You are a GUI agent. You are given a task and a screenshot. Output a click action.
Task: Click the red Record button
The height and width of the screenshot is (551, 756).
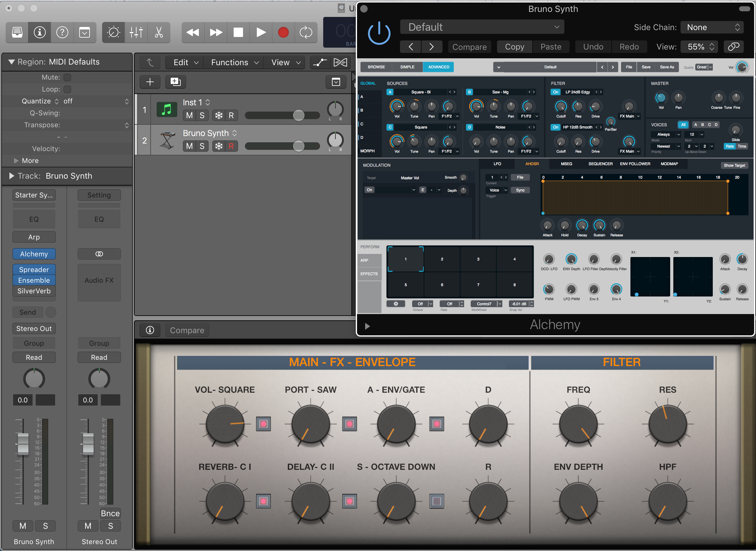pos(283,32)
